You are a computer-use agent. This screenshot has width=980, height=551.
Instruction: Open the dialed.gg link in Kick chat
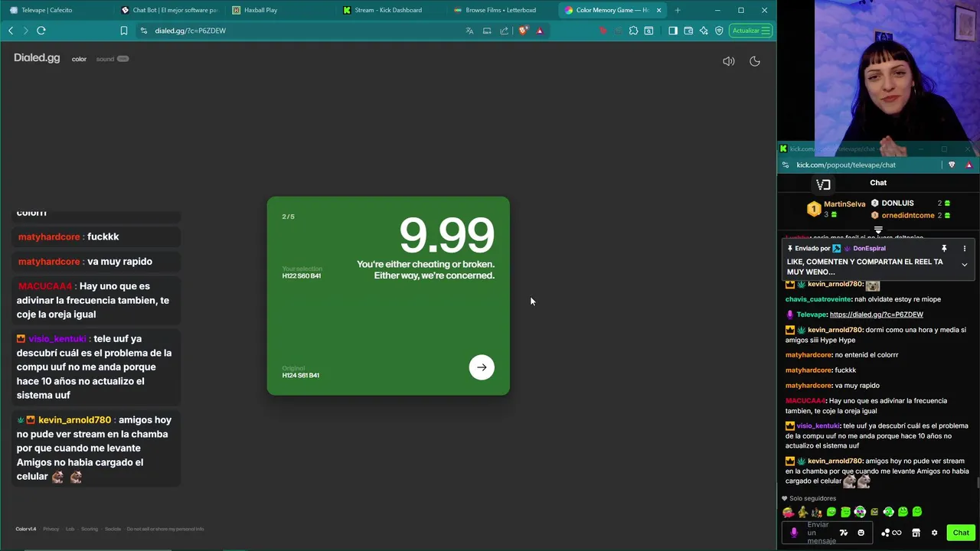(876, 315)
